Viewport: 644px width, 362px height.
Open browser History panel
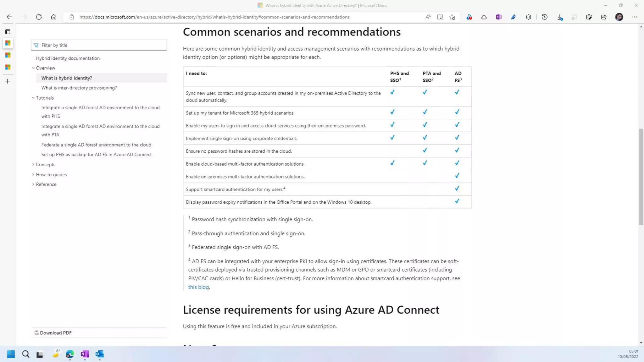coord(545,17)
